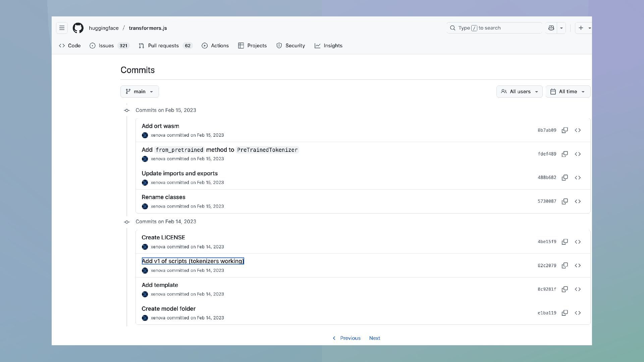Click the GitHub logo icon
This screenshot has width=644, height=362.
[78, 28]
